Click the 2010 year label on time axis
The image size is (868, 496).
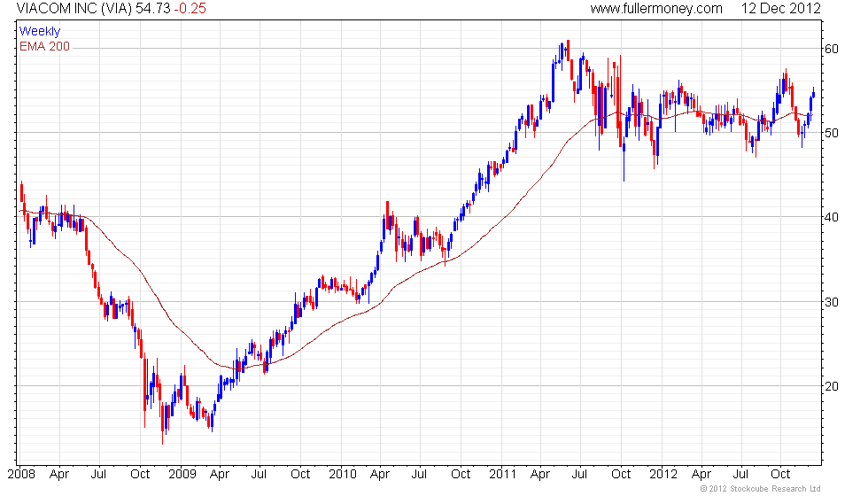[x=342, y=474]
